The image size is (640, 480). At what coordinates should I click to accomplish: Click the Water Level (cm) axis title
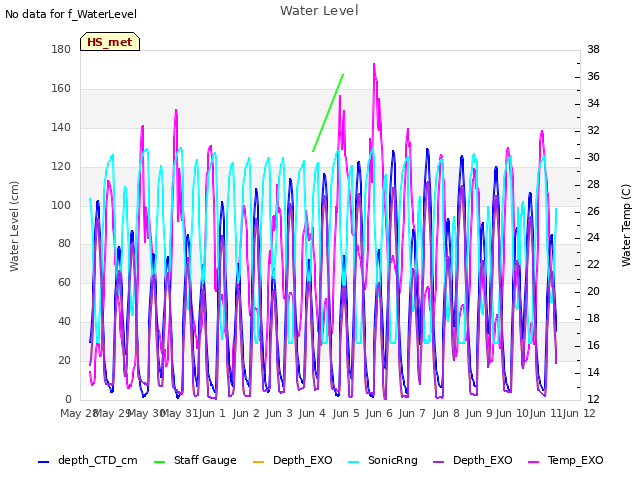click(14, 226)
